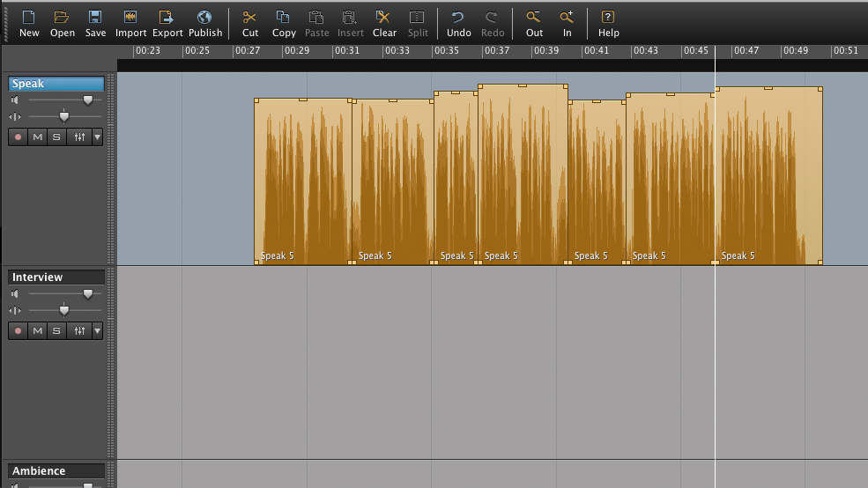Click the Interview track volume speaker icon

[15, 294]
